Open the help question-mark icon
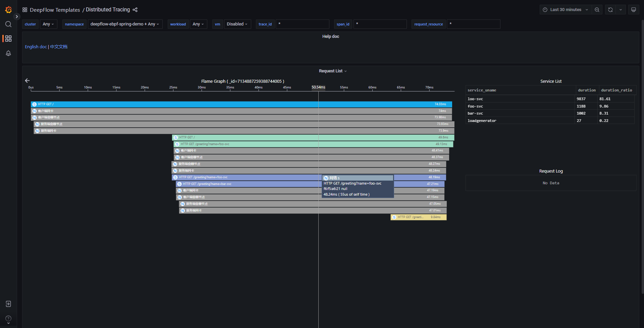This screenshot has height=328, width=644. 8,318
